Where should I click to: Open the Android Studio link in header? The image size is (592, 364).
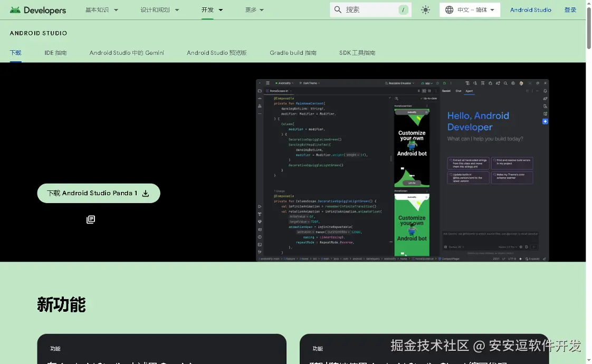click(x=530, y=10)
